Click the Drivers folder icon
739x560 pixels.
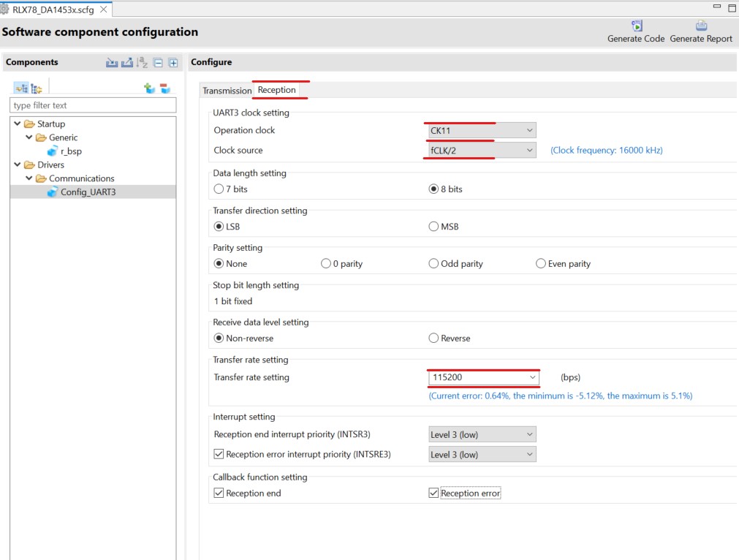(x=30, y=165)
